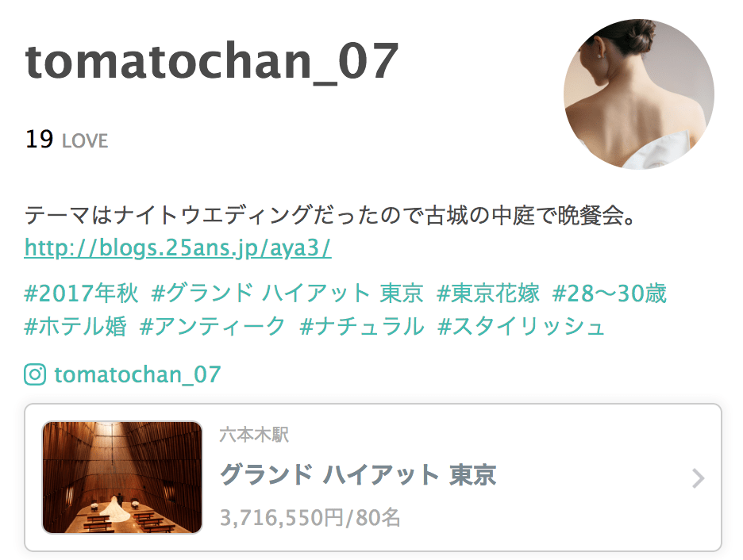Click the tomatochan_07 username heading
The width and height of the screenshot is (743, 560).
(x=211, y=62)
